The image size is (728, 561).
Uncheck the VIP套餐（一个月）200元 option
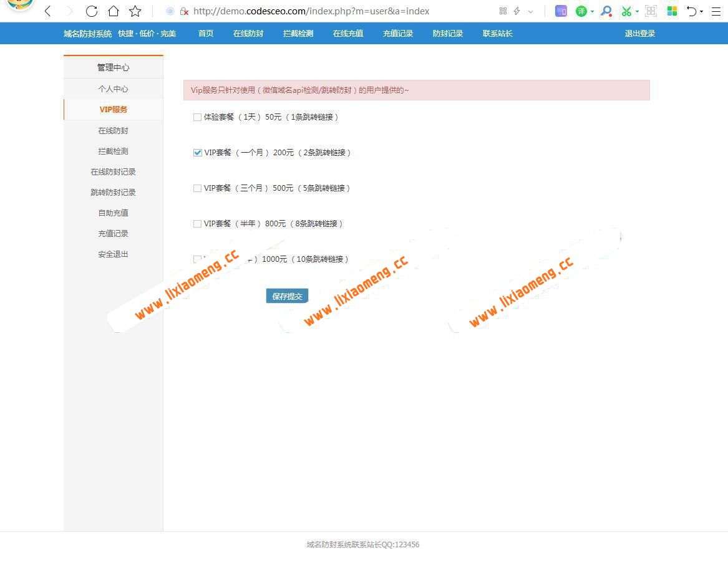point(197,152)
